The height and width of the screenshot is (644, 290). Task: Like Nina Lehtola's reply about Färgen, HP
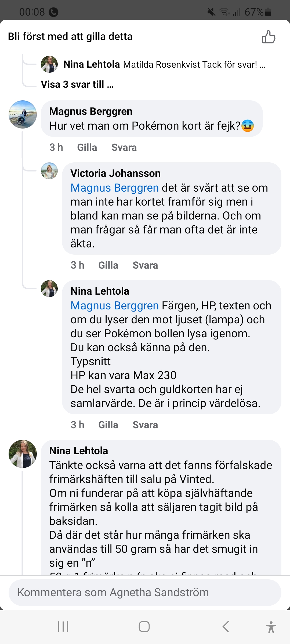(x=108, y=425)
